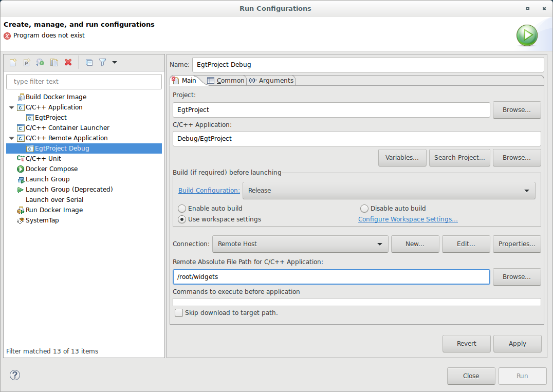Open the Connection dropdown showing Remote Host

(380, 244)
